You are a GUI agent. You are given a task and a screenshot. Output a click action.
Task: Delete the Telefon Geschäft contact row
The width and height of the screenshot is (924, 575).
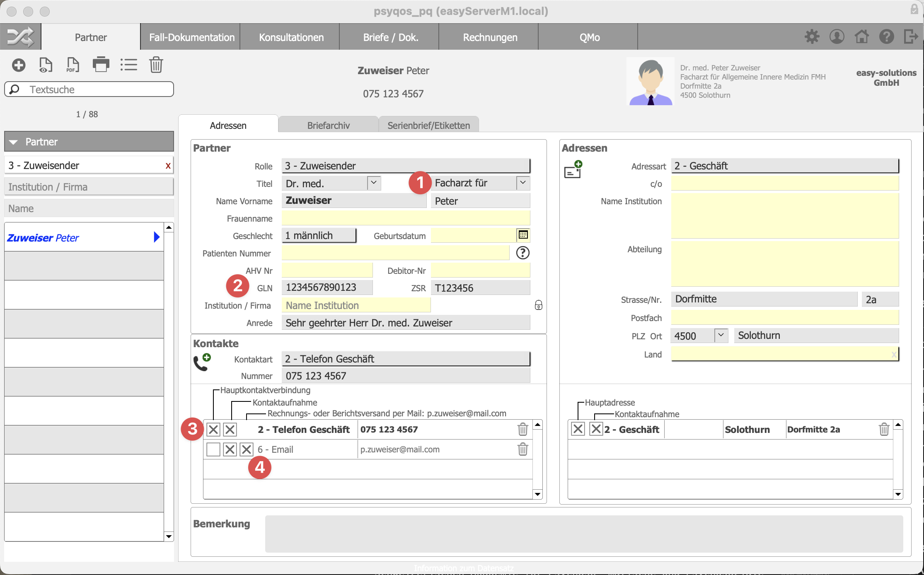coord(523,429)
